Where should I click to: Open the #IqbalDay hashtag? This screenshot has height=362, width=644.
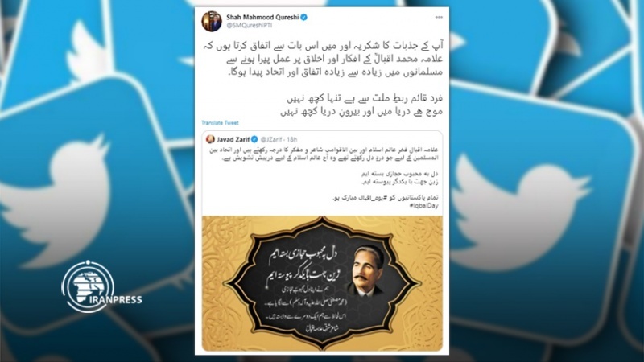[x=424, y=206]
